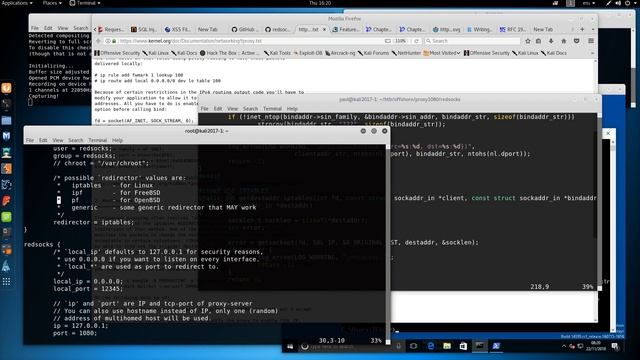The image size is (640, 360).
Task: Launch Metasploit M icon in the dock
Action: pos(6,136)
